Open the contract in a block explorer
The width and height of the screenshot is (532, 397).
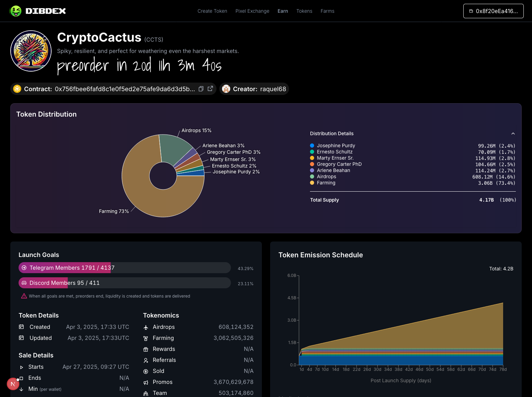point(210,88)
